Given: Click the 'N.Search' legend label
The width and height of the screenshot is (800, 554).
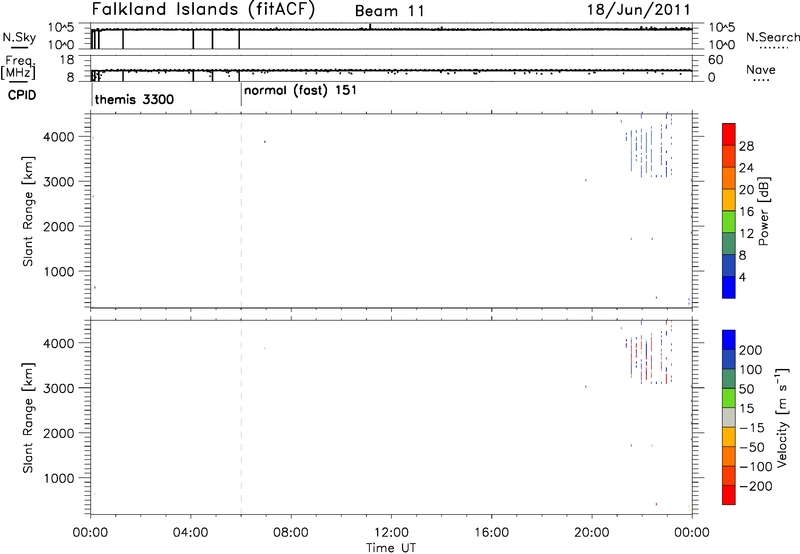Looking at the screenshot, I should pos(772,37).
